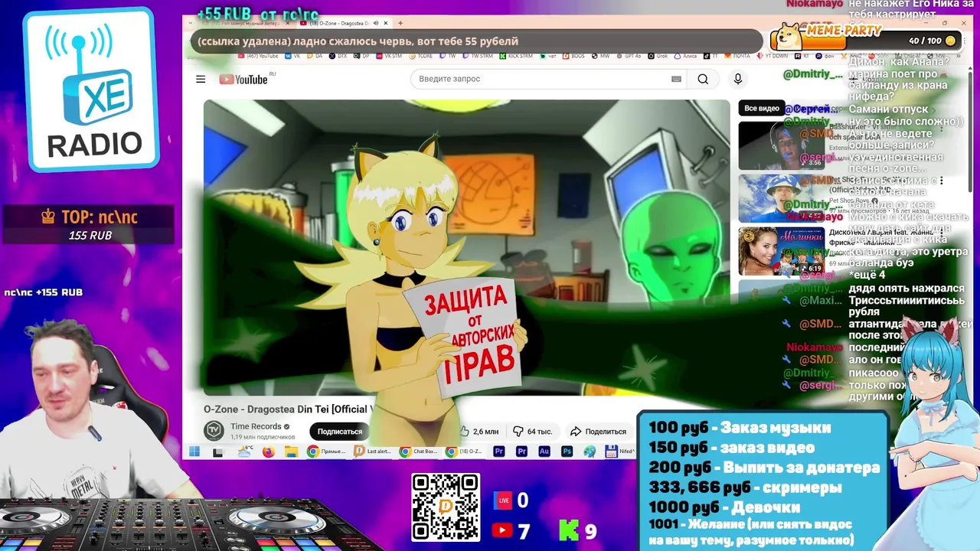Screen dimensions: 980x551
Task: Open a new browser tab with plus
Action: tap(400, 23)
